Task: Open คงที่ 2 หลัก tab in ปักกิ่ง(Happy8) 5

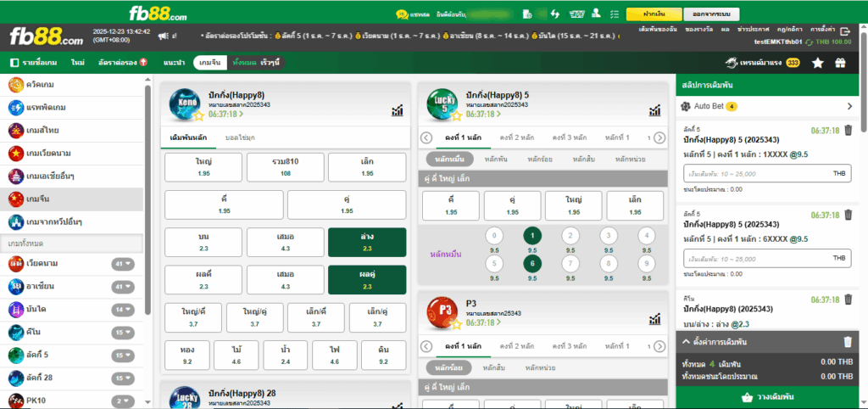Action: coord(516,137)
